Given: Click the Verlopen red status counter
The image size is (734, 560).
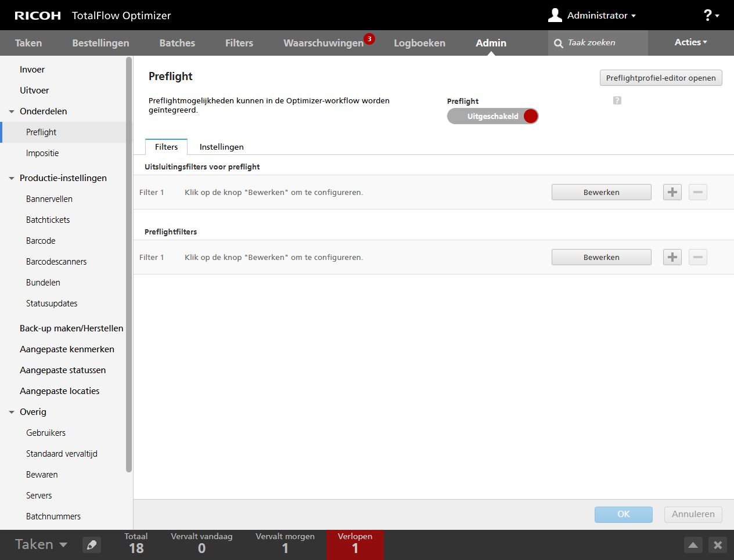Looking at the screenshot, I should [x=355, y=544].
